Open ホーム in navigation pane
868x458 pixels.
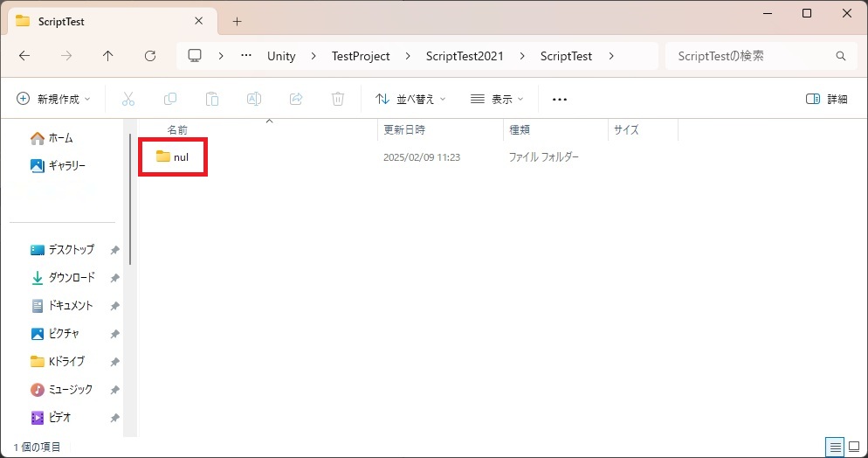(x=52, y=138)
